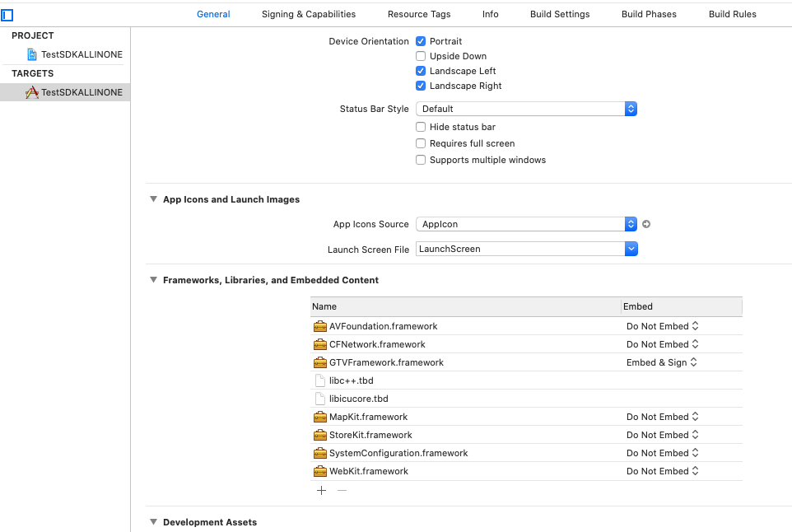Select MapKit.framework row name
Image resolution: width=792 pixels, height=532 pixels.
click(x=368, y=417)
